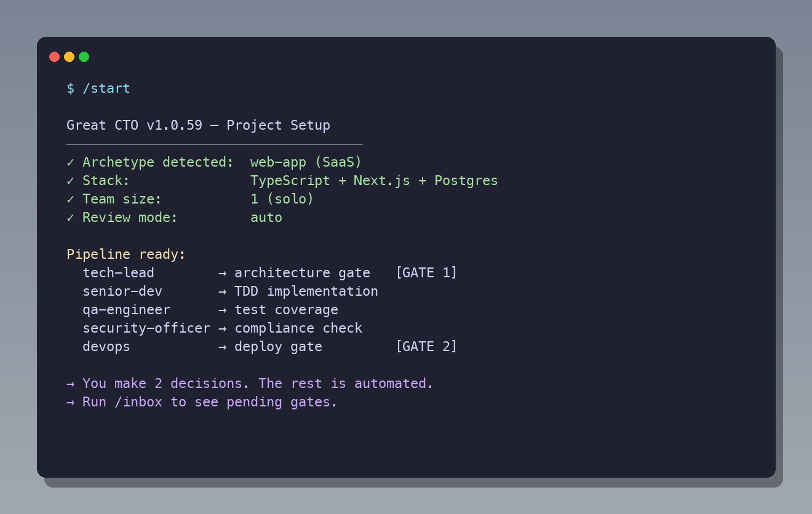Click the auto review mode value

(266, 218)
